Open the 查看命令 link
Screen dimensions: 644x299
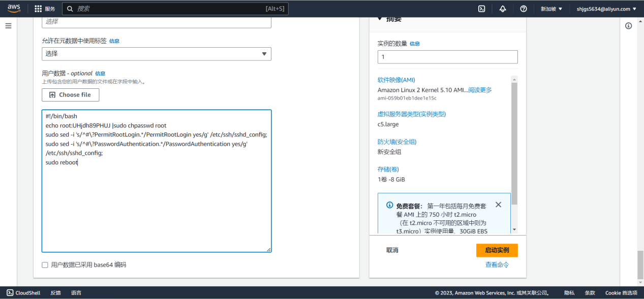pos(497,264)
